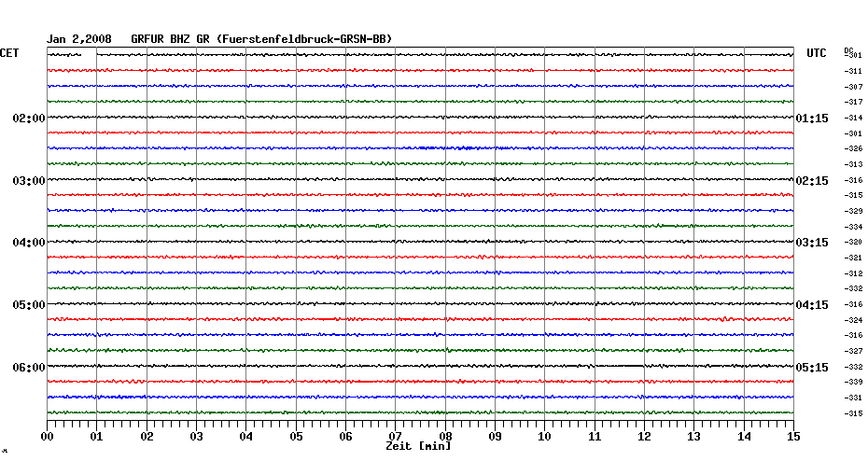This screenshot has width=868, height=461.
Task: Select DC offset value -311
Action: (x=853, y=72)
